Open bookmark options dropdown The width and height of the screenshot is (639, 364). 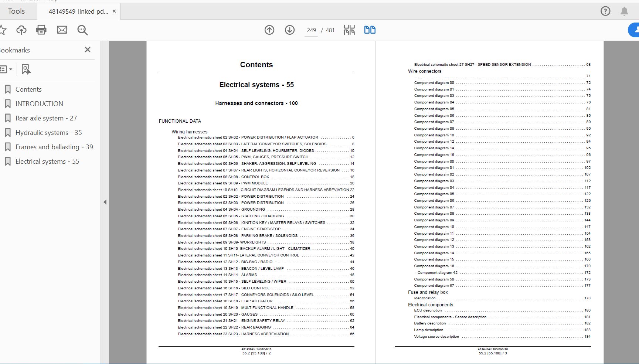[x=6, y=69]
